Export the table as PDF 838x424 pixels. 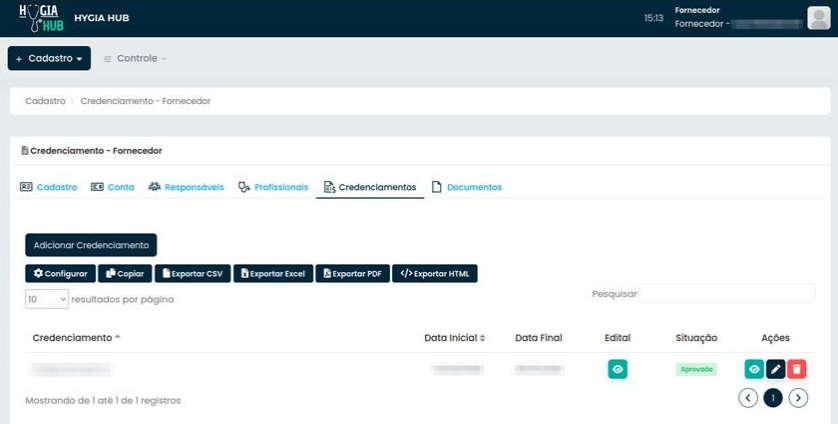(x=352, y=273)
